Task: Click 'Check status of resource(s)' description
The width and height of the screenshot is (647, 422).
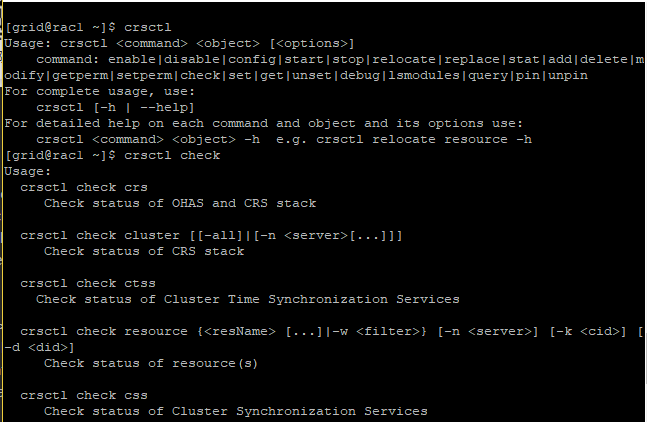Action: (151, 363)
